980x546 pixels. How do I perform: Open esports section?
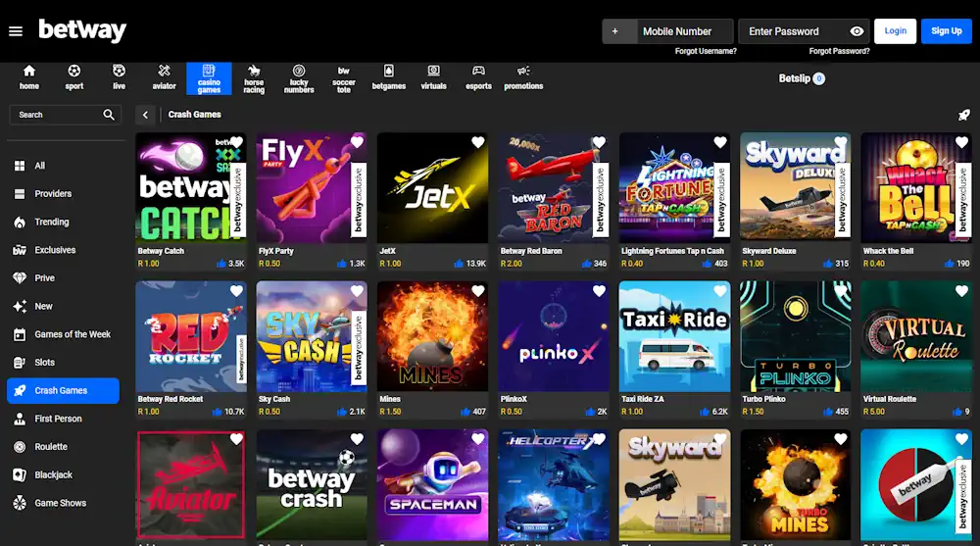(x=478, y=77)
